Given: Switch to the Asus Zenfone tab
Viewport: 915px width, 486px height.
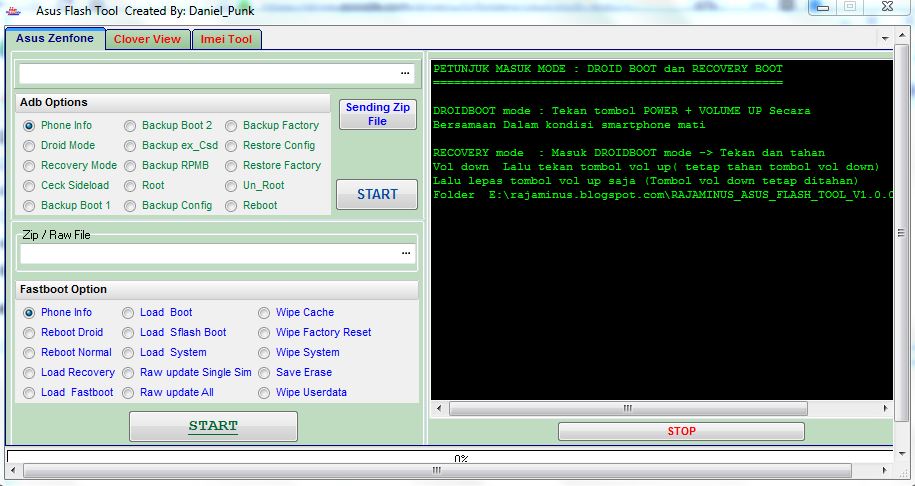Looking at the screenshot, I should click(x=55, y=39).
